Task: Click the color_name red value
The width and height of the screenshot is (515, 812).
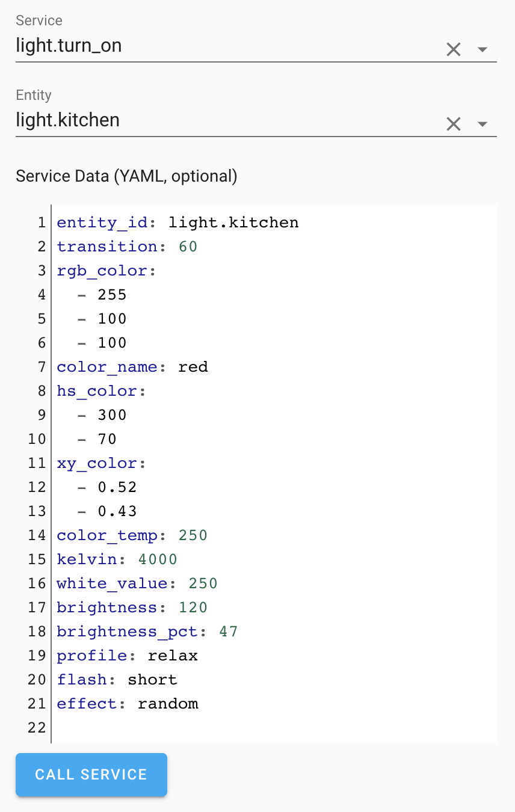Action: pos(193,366)
